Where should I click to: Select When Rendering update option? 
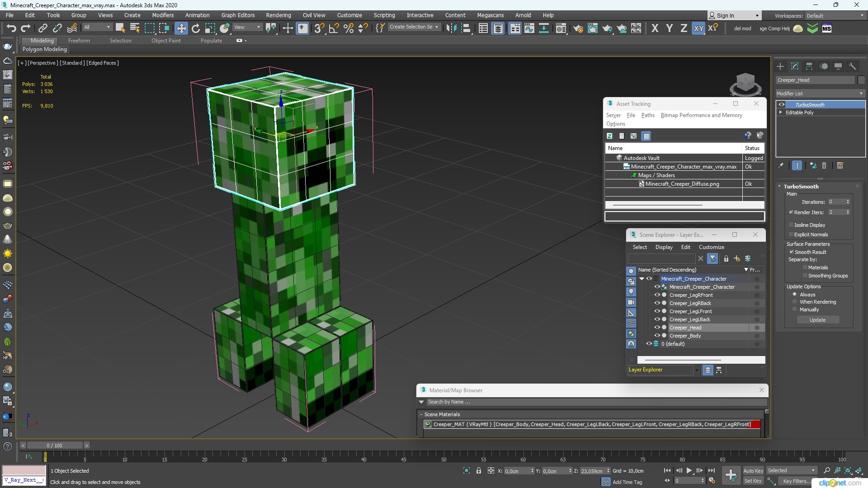[x=795, y=302]
